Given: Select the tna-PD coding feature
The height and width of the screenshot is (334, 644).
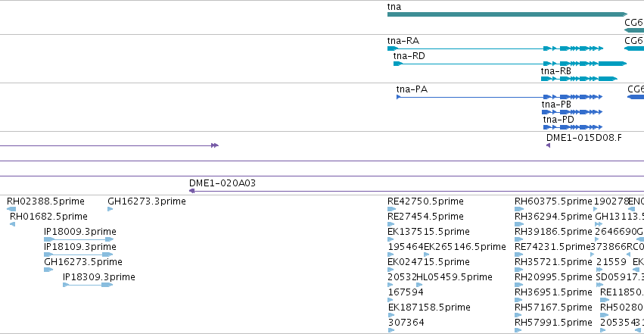Looking at the screenshot, I should pos(573,127).
